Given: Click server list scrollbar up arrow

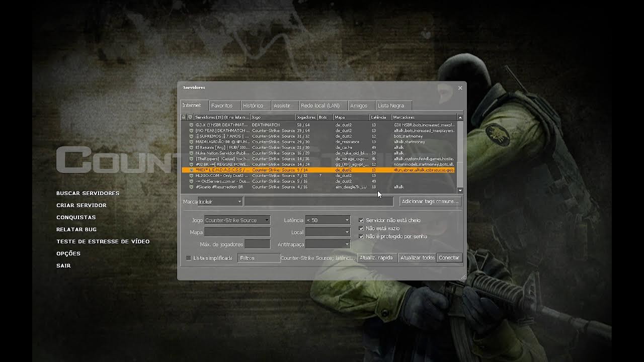Looking at the screenshot, I should pos(460,117).
